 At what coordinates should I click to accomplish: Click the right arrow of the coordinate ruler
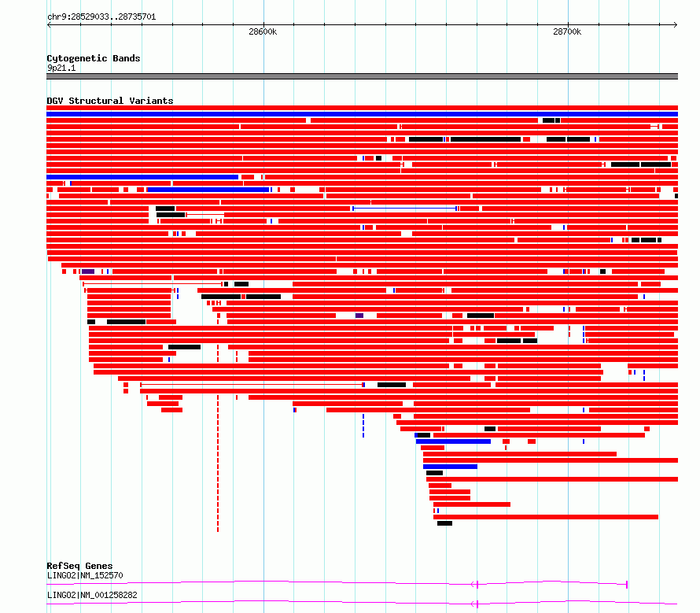(x=676, y=25)
